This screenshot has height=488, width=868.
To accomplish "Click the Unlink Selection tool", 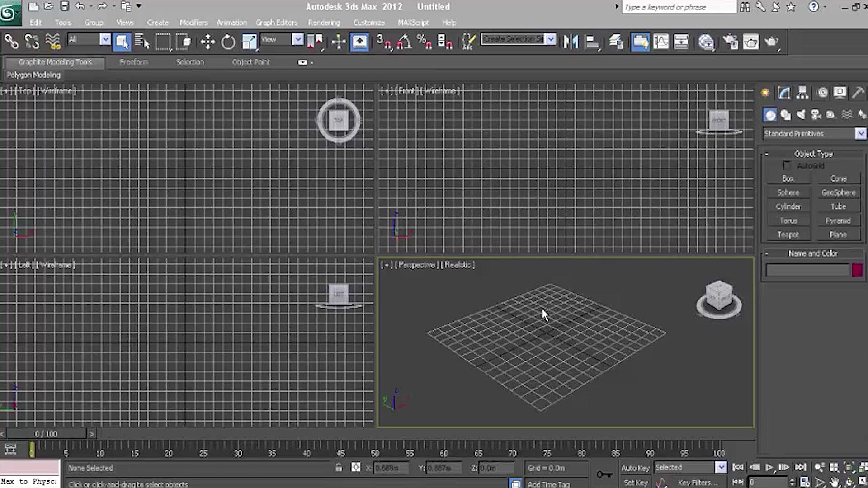I will click(32, 42).
